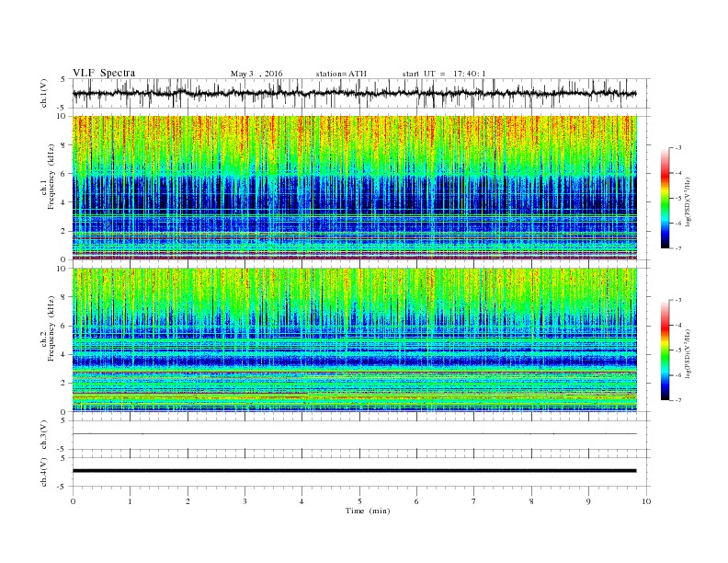Click the 7 minute tick label
Viewport: 728px width, 563px height.
coord(474,501)
